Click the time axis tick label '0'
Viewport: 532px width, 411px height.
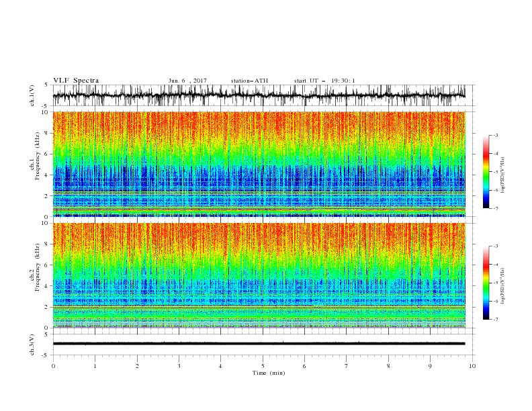(x=53, y=366)
